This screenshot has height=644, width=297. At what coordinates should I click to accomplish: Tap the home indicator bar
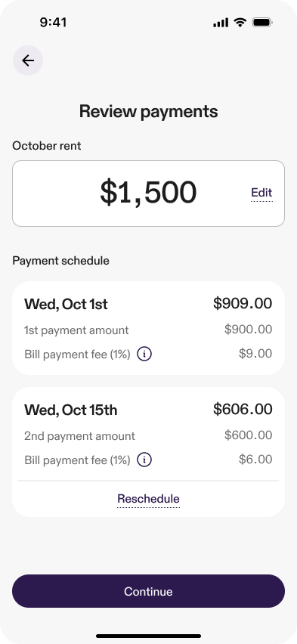pos(148,636)
